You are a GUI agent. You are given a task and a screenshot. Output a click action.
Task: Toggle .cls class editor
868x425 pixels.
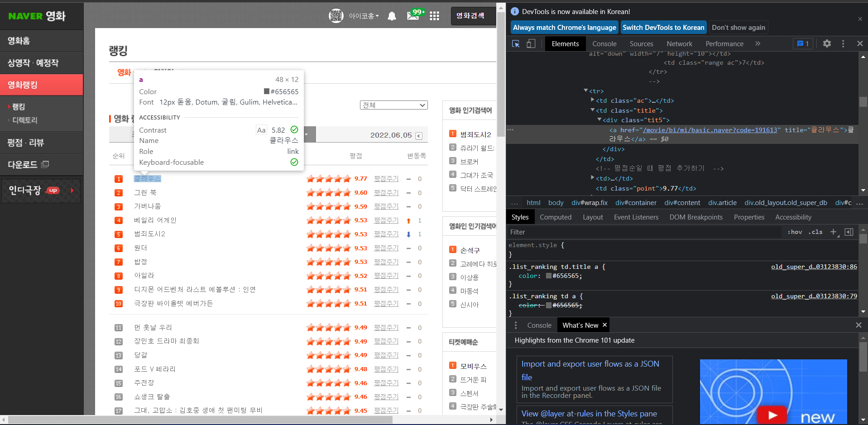point(815,232)
